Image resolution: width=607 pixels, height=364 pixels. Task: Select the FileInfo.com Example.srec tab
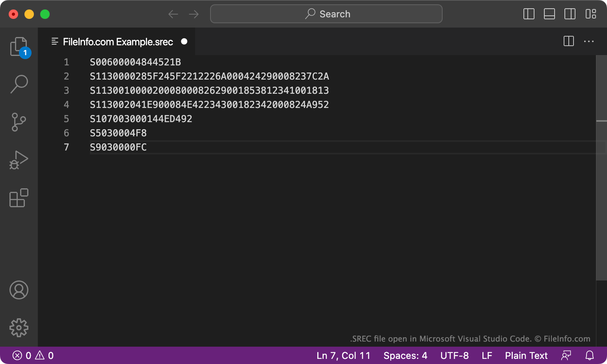coord(118,41)
